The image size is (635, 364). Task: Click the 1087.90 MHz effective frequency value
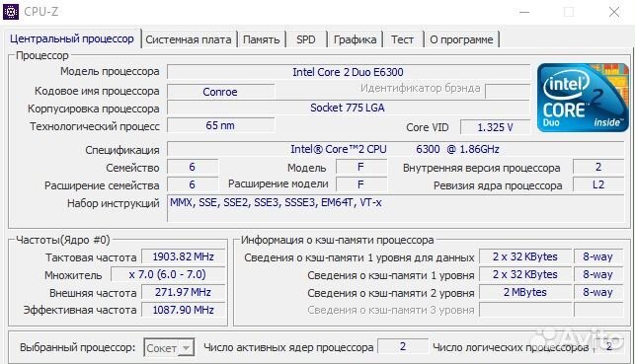(x=183, y=310)
